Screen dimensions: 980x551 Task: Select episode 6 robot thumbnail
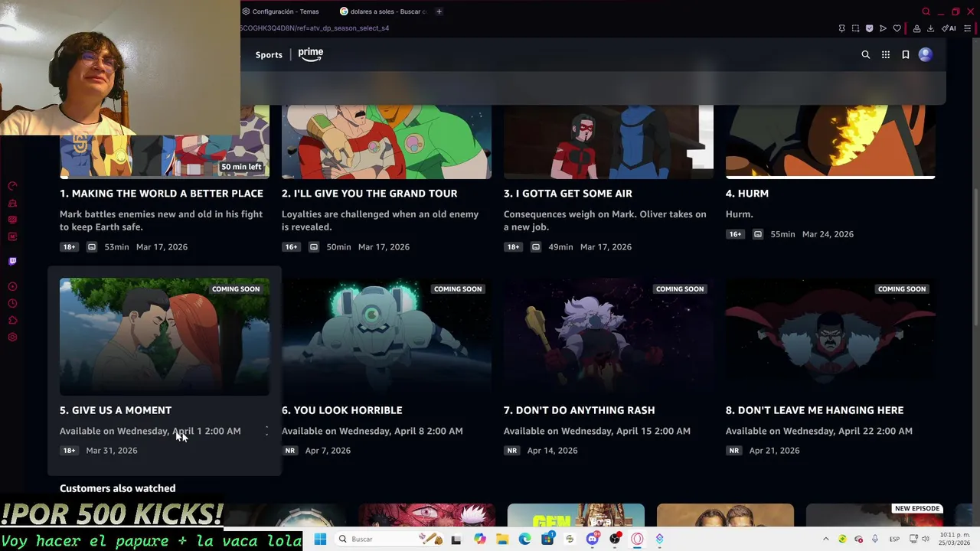(387, 337)
